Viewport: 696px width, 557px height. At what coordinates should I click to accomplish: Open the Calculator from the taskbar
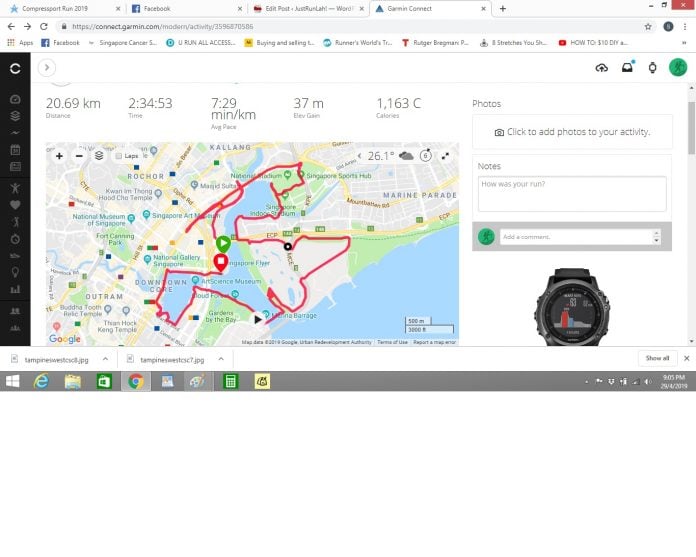pos(230,381)
